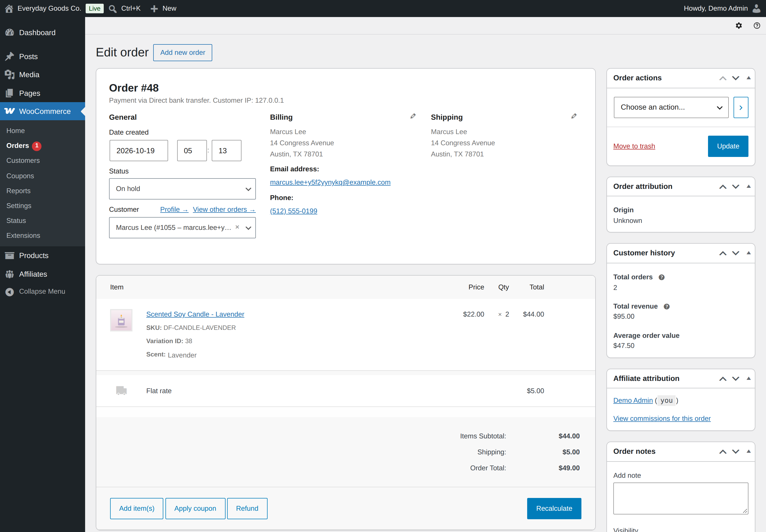The width and height of the screenshot is (766, 532).
Task: Collapse the Order notes panel
Action: tap(748, 452)
